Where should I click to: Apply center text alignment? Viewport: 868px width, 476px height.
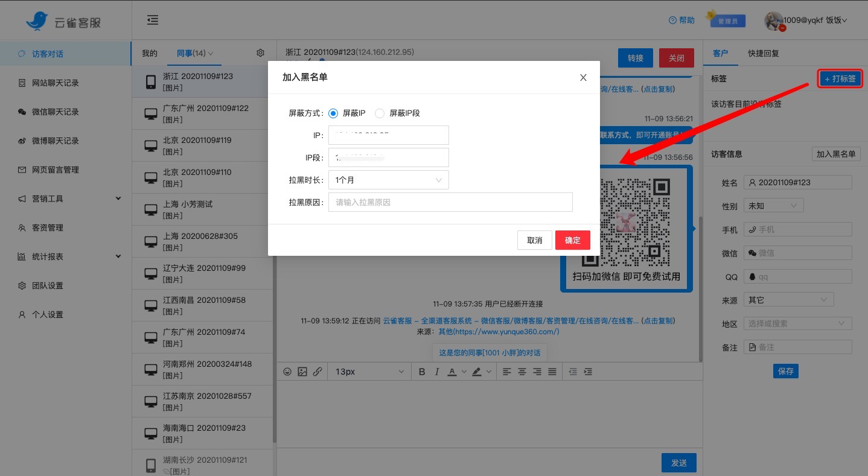[x=522, y=372]
